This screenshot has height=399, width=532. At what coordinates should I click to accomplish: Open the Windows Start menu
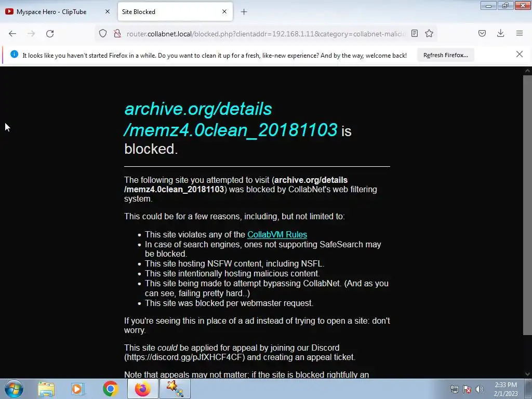click(x=14, y=389)
